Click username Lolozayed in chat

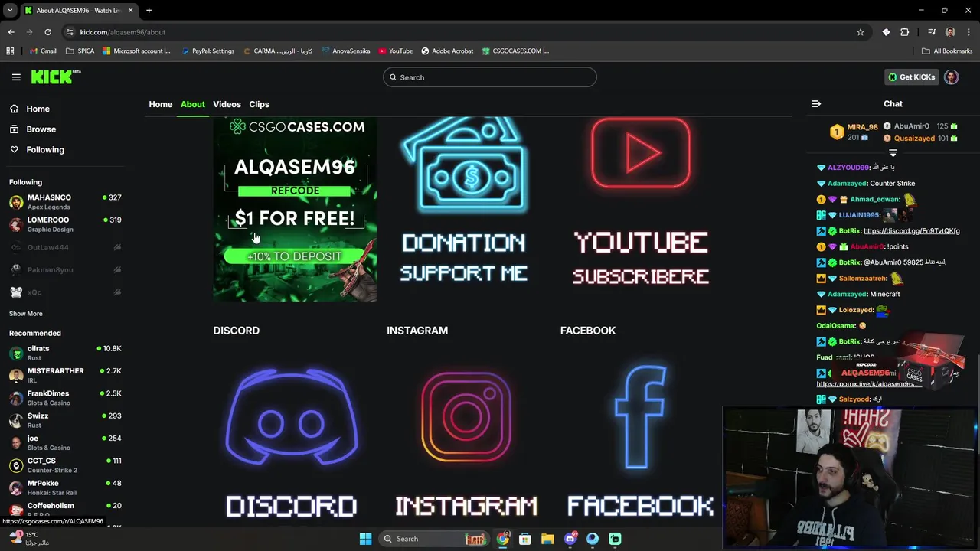pos(856,310)
